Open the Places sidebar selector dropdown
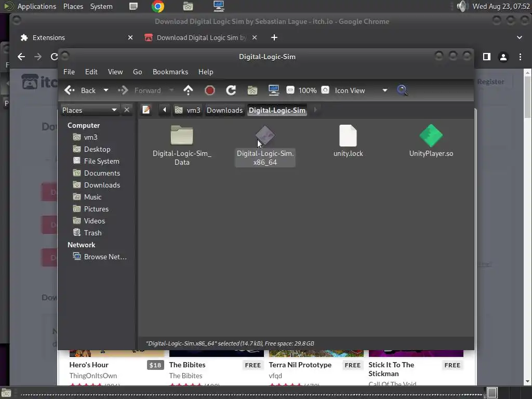 point(89,110)
